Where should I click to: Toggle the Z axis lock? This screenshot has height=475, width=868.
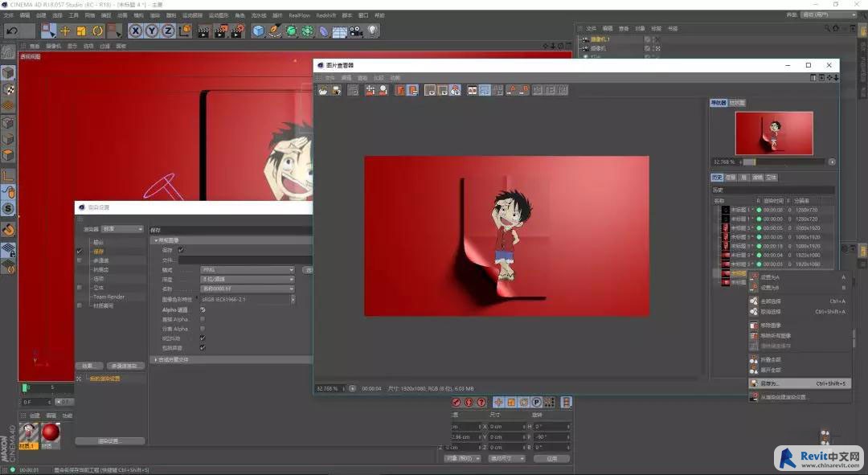click(x=168, y=31)
